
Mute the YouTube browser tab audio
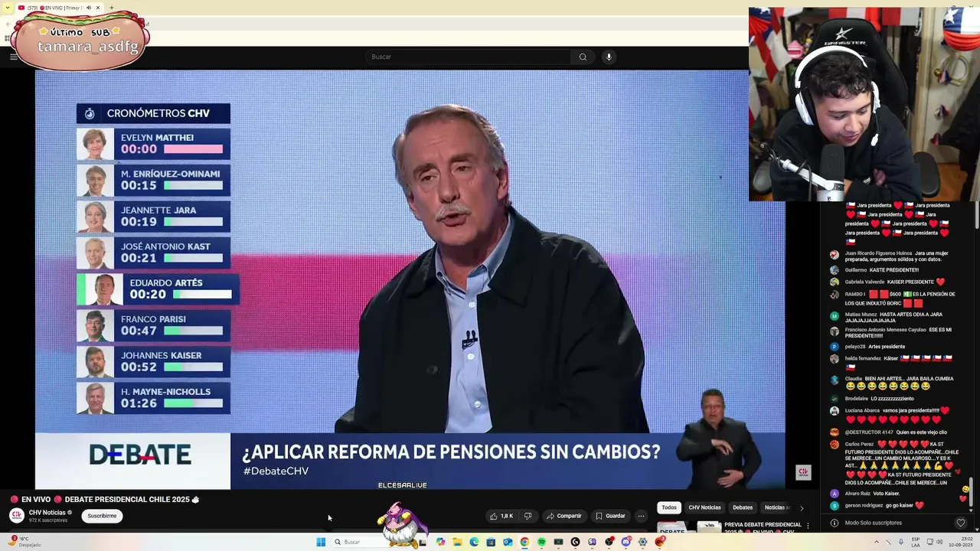[x=89, y=8]
